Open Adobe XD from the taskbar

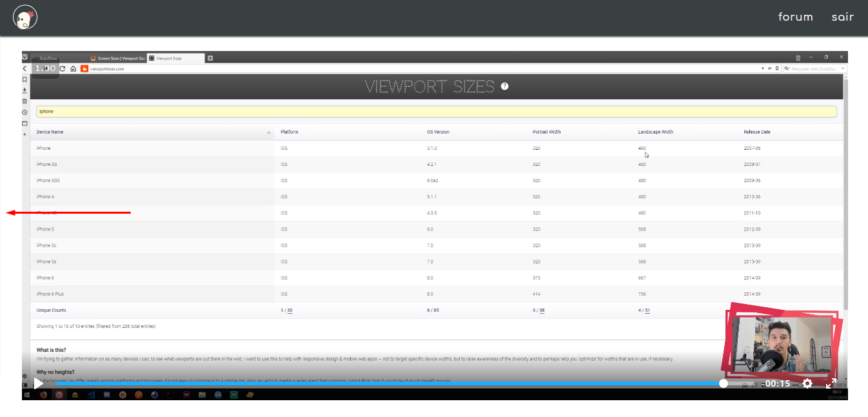pyautogui.click(x=186, y=394)
